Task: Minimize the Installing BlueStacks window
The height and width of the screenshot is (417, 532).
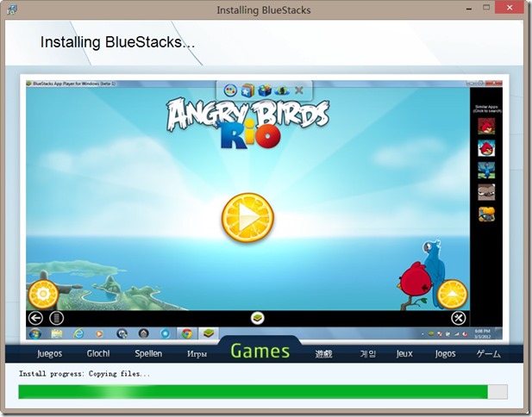Action: (x=469, y=8)
